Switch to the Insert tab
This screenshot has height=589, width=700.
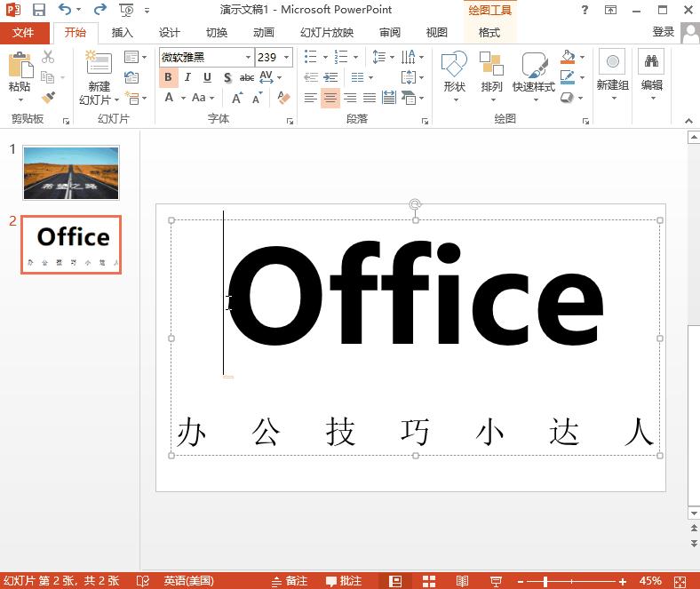click(122, 33)
